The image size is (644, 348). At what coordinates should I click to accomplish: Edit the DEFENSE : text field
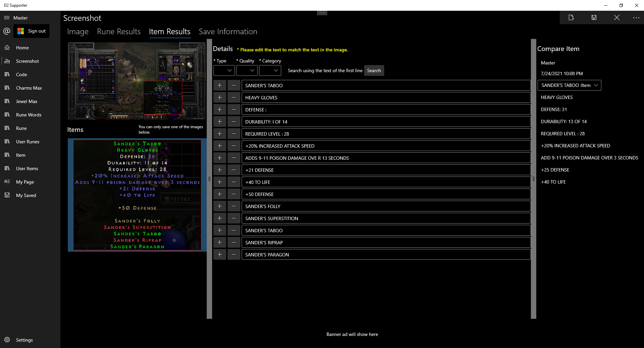tap(386, 110)
